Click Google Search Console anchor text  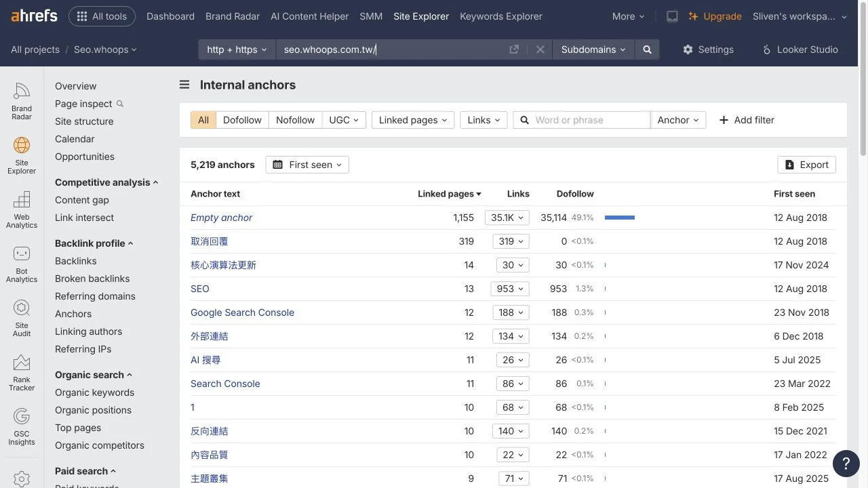click(242, 312)
